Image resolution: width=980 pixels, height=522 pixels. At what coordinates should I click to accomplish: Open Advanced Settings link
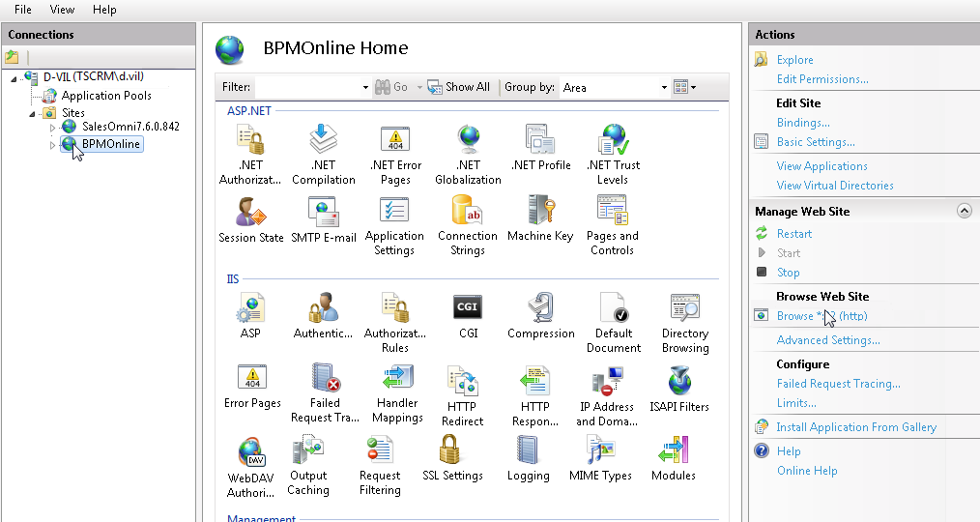828,340
